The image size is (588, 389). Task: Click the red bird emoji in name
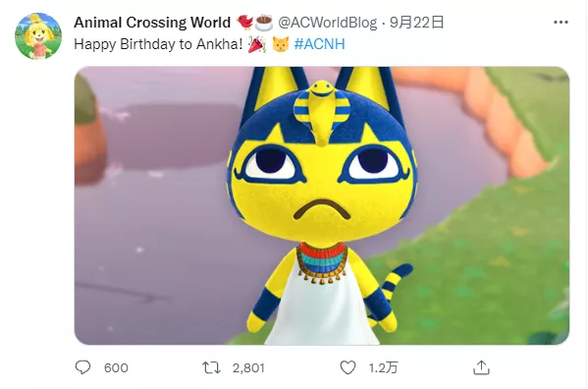(x=244, y=23)
